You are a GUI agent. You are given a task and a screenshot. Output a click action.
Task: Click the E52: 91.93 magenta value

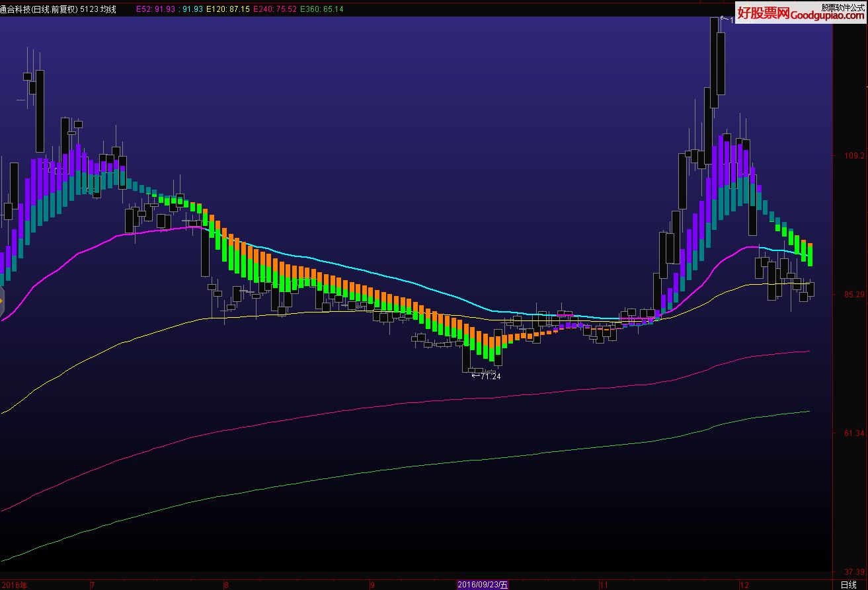155,9
